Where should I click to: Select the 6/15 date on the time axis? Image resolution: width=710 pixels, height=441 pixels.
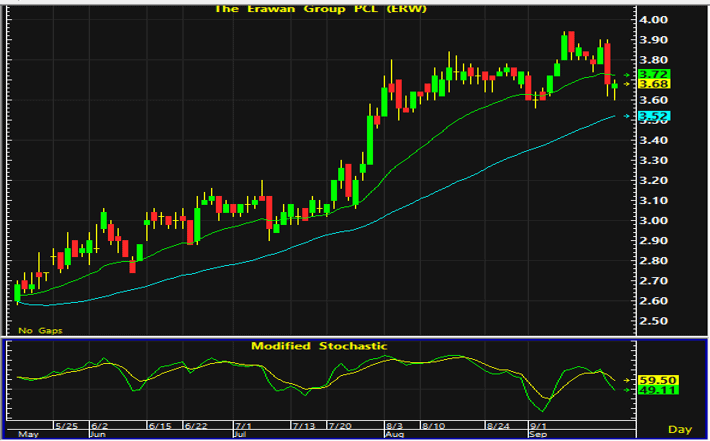point(159,426)
